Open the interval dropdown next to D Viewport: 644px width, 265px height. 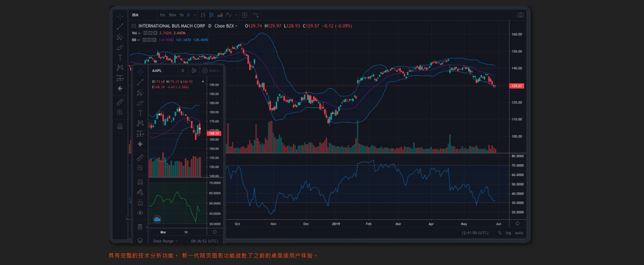click(x=195, y=15)
